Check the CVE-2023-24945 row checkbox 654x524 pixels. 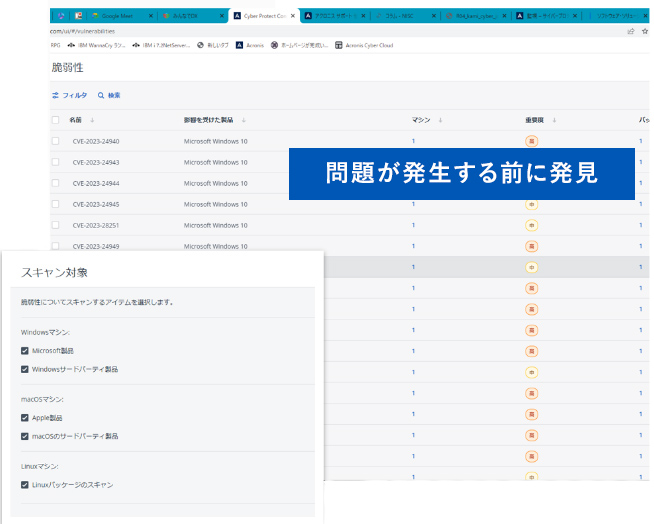tap(55, 204)
